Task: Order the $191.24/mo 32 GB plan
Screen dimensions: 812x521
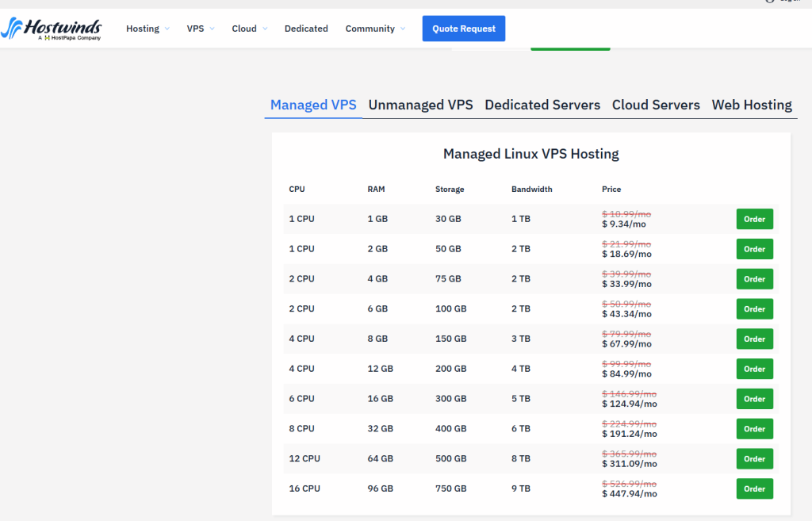Action: [x=755, y=429]
